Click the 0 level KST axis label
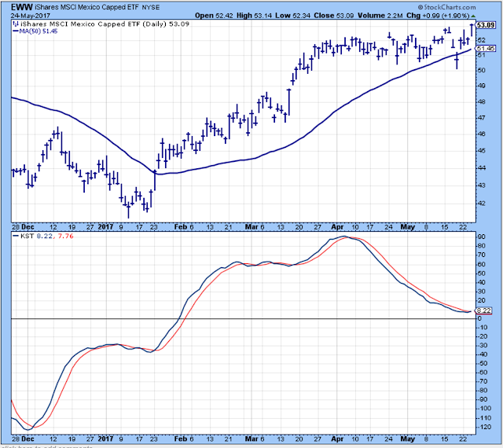The width and height of the screenshot is (503, 448). pos(479,318)
